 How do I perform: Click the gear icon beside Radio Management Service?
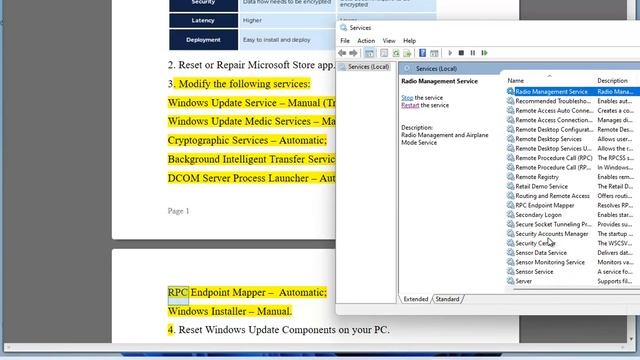point(510,91)
